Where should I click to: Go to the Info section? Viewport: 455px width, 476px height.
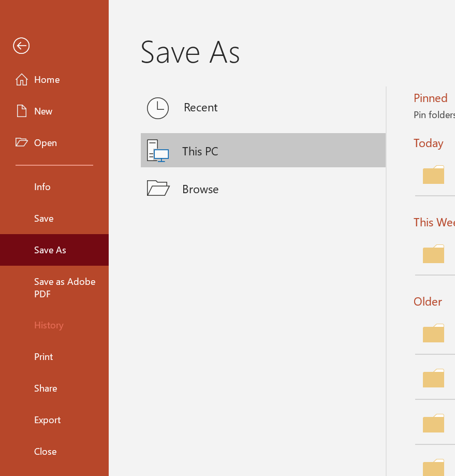point(54,186)
